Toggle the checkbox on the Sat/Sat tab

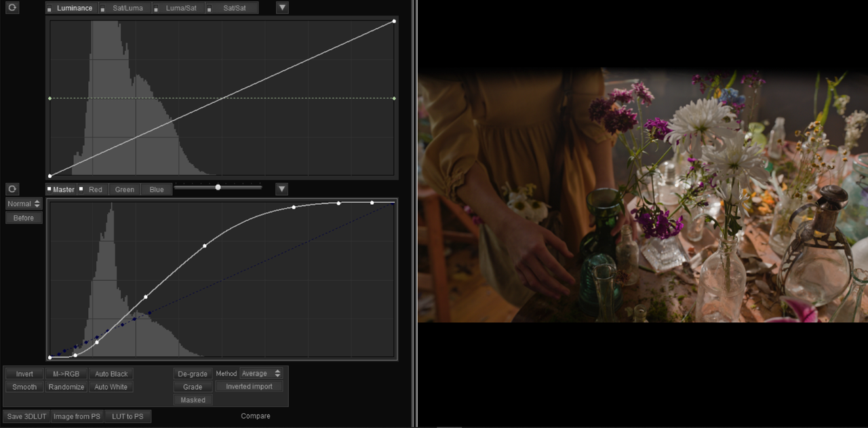[x=210, y=9]
